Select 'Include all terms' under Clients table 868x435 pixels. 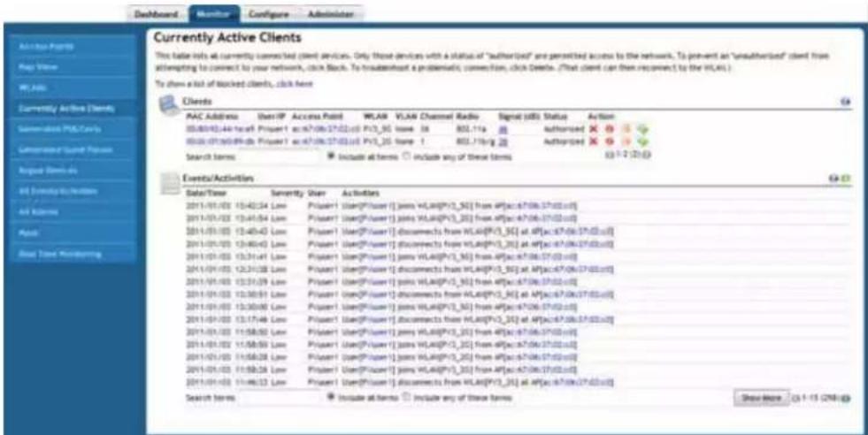click(x=332, y=156)
